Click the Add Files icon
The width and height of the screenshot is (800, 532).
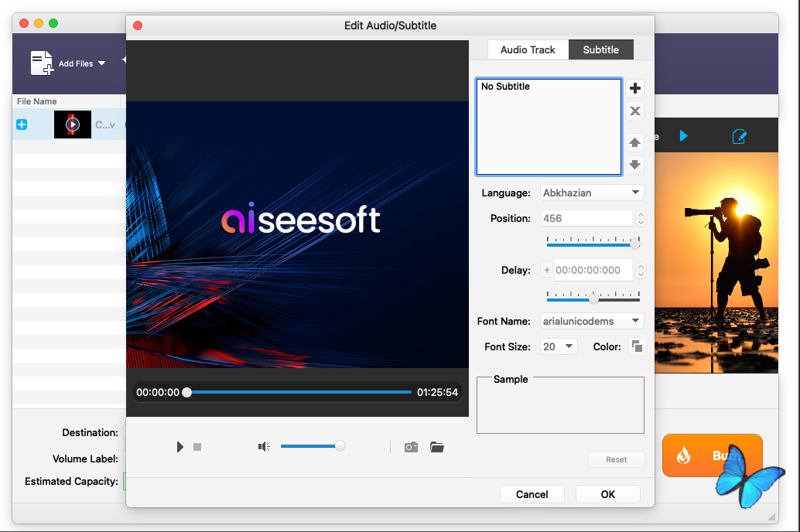coord(42,63)
